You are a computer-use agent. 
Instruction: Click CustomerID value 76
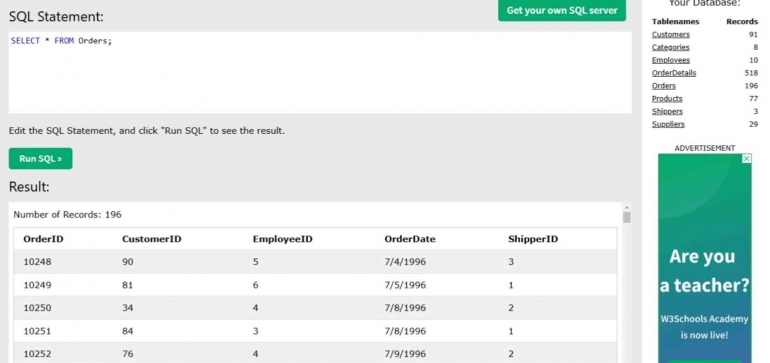coord(128,354)
